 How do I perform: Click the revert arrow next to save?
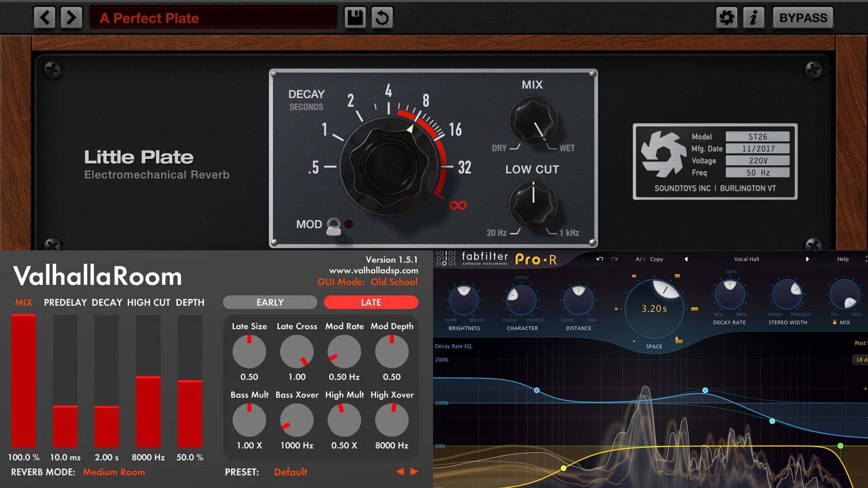pyautogui.click(x=382, y=17)
